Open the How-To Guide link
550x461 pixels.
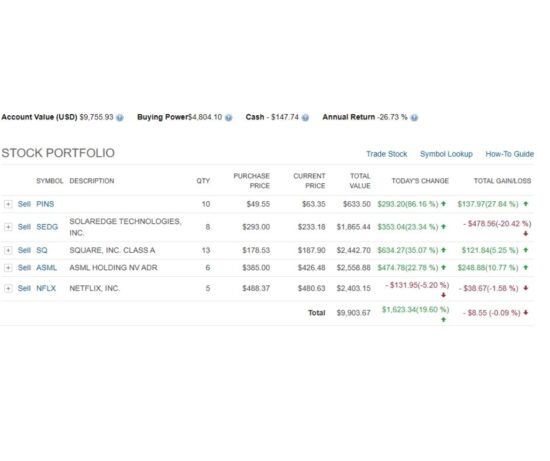click(509, 154)
